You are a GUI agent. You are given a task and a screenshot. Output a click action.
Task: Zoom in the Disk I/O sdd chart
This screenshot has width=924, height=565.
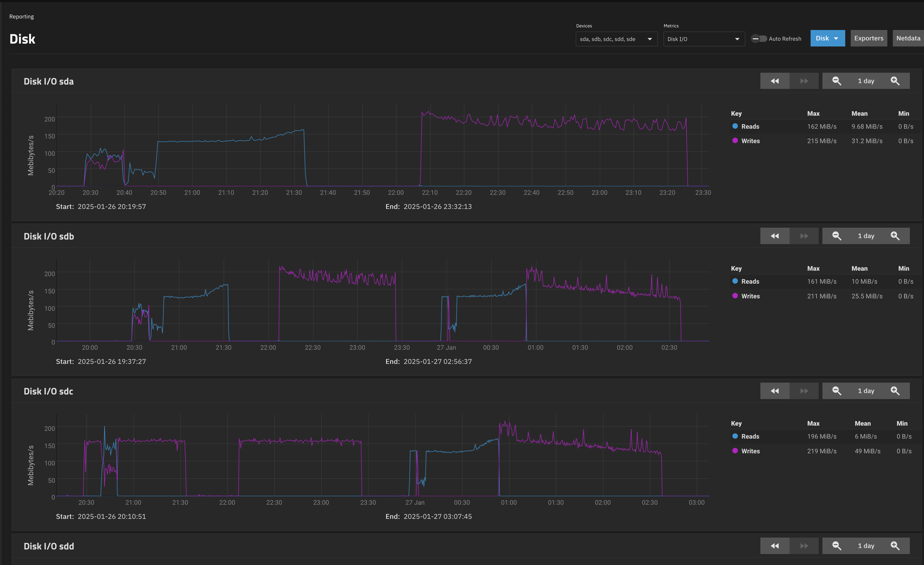(x=895, y=546)
